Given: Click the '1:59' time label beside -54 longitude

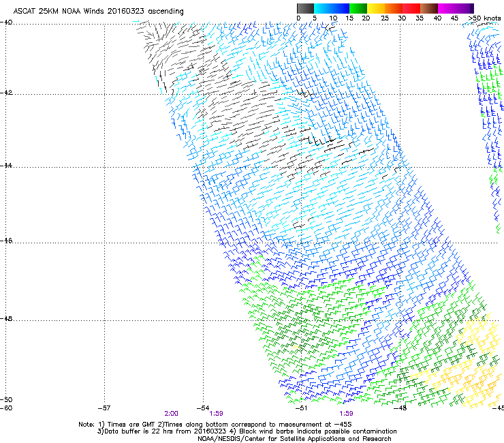Looking at the screenshot, I should coord(217,414).
